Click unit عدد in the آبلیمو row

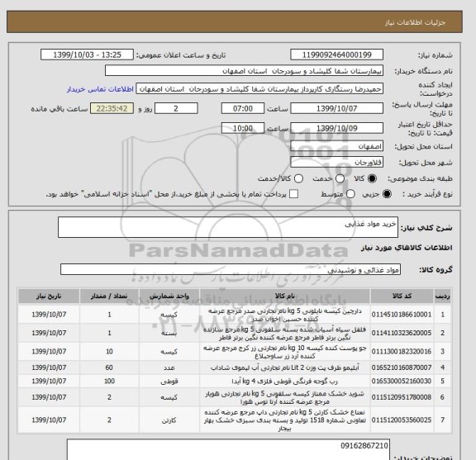169,368
